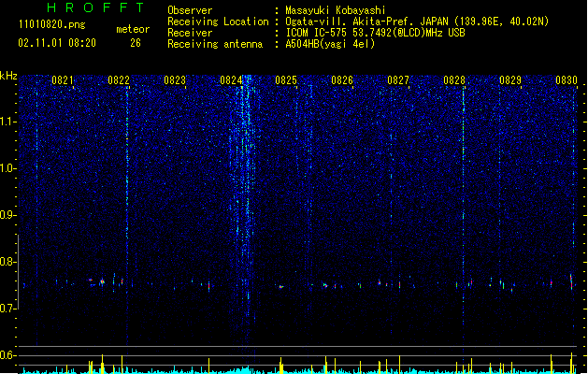Click the Ogata-vill. Akita-Pref. JAPAN location text
The image size is (588, 374).
click(x=366, y=22)
